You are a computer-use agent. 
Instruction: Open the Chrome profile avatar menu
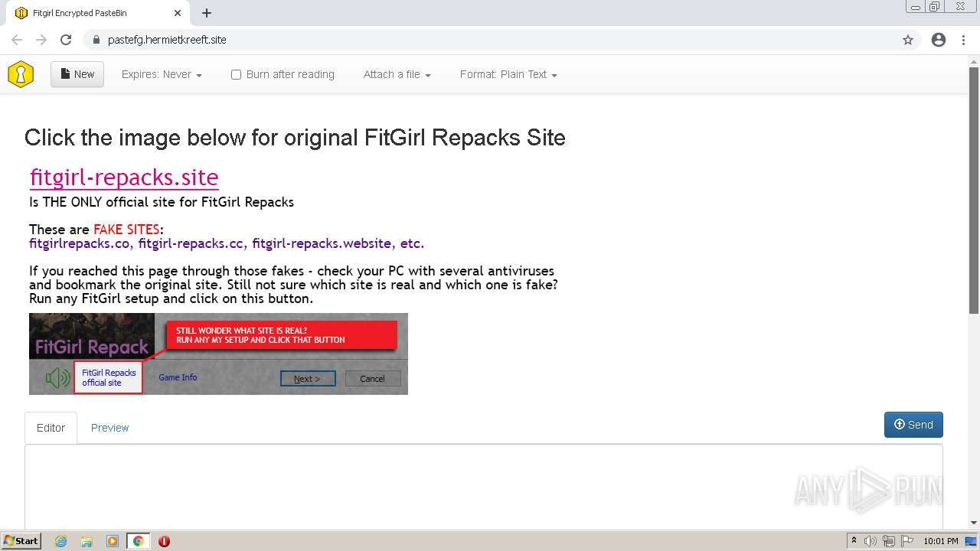tap(939, 40)
